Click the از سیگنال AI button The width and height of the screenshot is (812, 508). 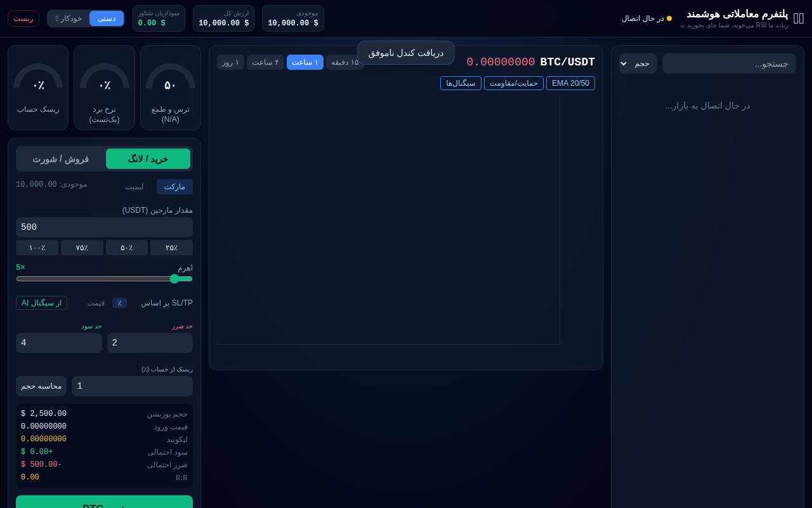coord(41,303)
